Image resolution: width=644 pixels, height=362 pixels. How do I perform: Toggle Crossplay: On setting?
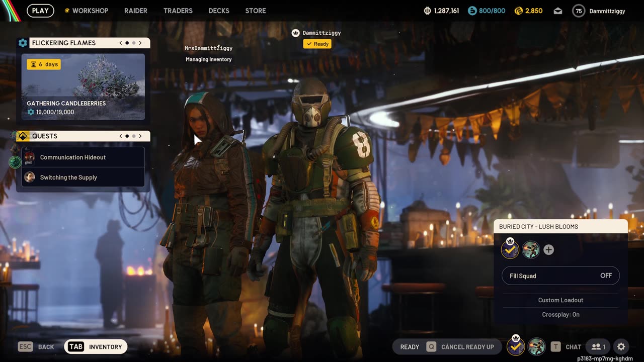tap(560, 315)
